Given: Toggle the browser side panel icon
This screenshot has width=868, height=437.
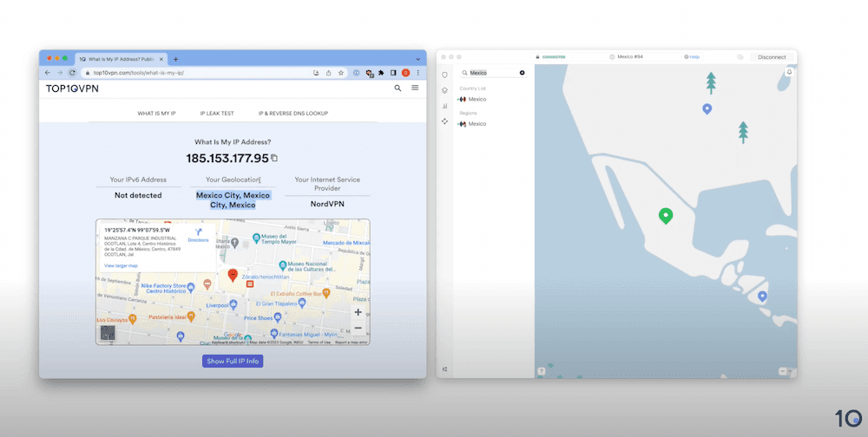Looking at the screenshot, I should pos(393,73).
